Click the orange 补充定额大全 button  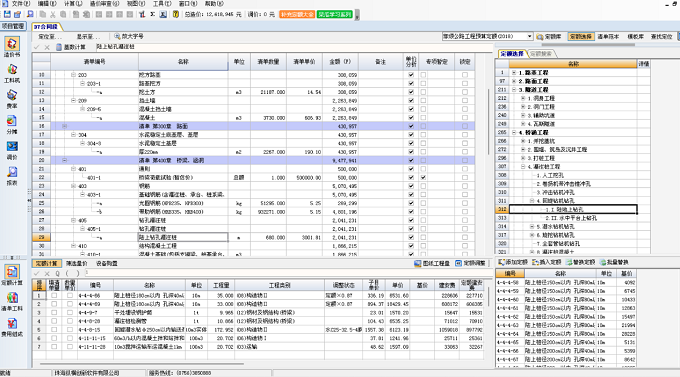(x=297, y=14)
